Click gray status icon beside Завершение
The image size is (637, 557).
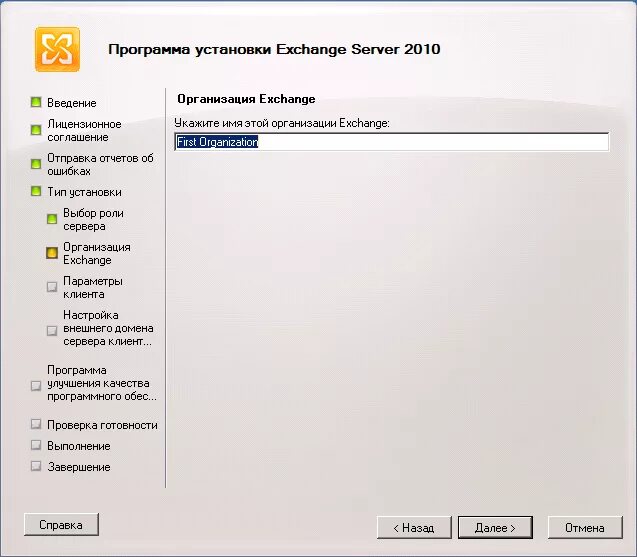[36, 466]
